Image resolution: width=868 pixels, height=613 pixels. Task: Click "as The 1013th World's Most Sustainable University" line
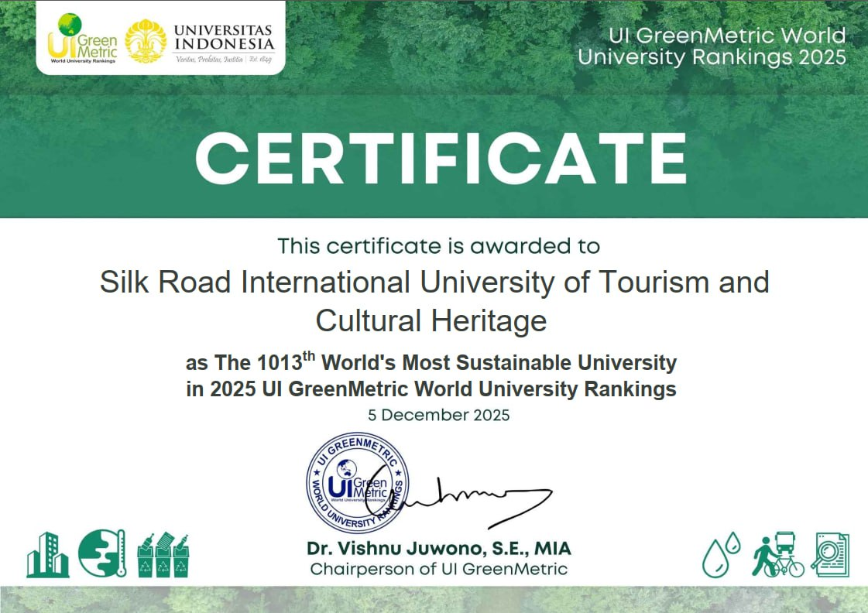[431, 362]
